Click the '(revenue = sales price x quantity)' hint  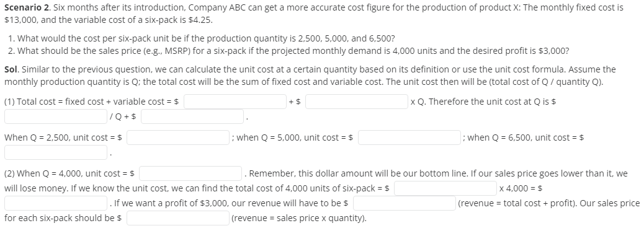click(x=299, y=218)
